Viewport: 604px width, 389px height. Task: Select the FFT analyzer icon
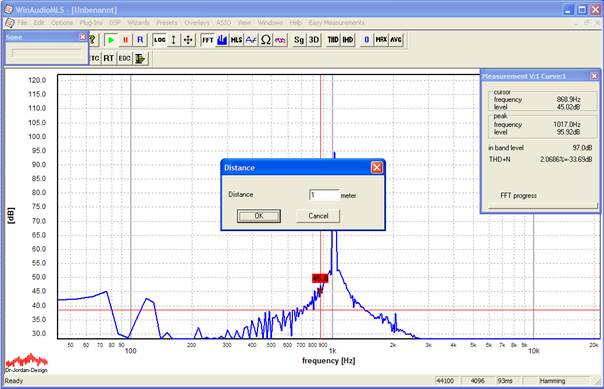point(208,40)
